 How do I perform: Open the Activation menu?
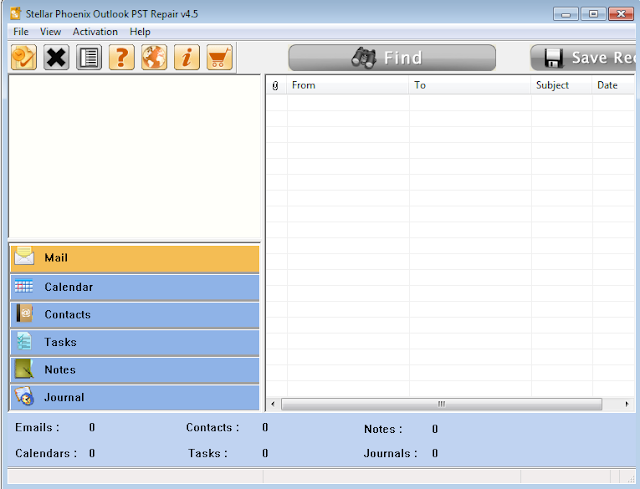pyautogui.click(x=95, y=32)
